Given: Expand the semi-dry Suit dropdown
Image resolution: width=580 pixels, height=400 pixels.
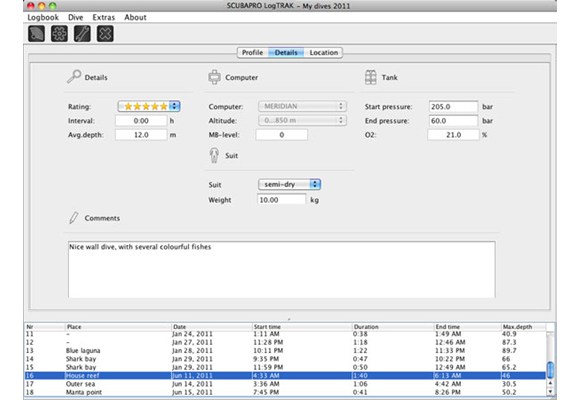Looking at the screenshot, I should click(x=289, y=184).
